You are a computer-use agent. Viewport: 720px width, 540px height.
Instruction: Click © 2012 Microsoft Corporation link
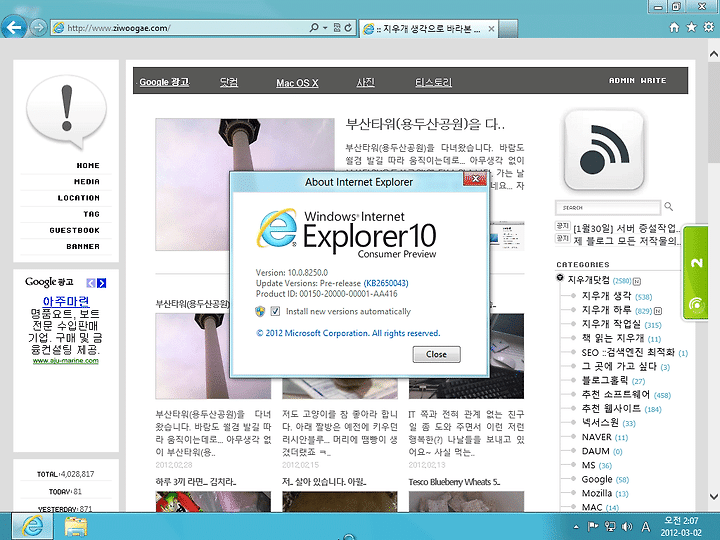click(x=348, y=333)
